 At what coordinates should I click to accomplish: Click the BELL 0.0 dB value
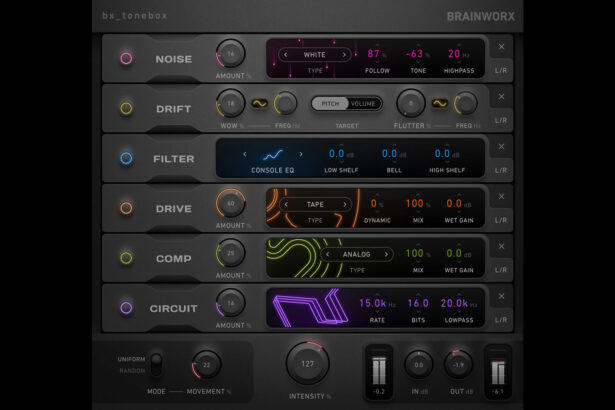point(389,153)
